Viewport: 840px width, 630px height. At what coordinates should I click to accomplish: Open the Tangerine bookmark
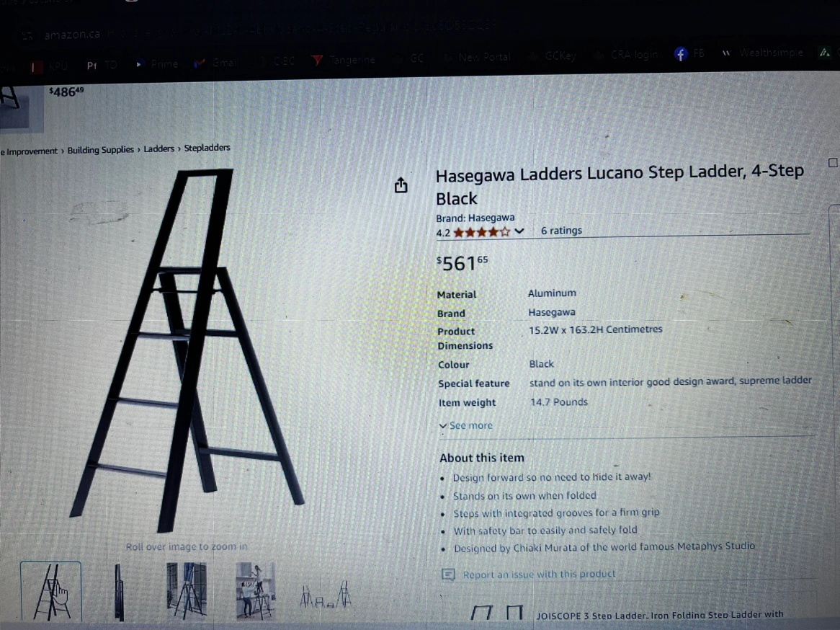(x=344, y=60)
